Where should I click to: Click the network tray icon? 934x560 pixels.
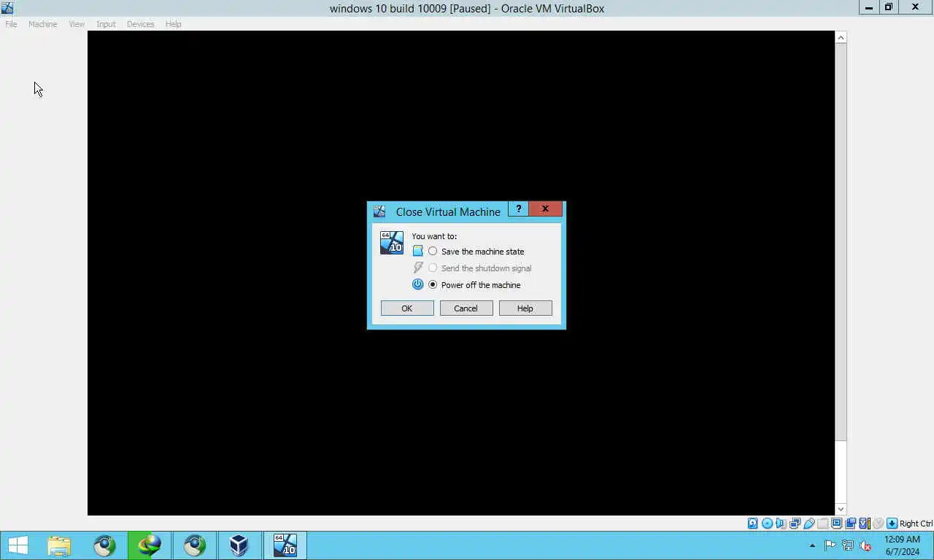pyautogui.click(x=848, y=545)
